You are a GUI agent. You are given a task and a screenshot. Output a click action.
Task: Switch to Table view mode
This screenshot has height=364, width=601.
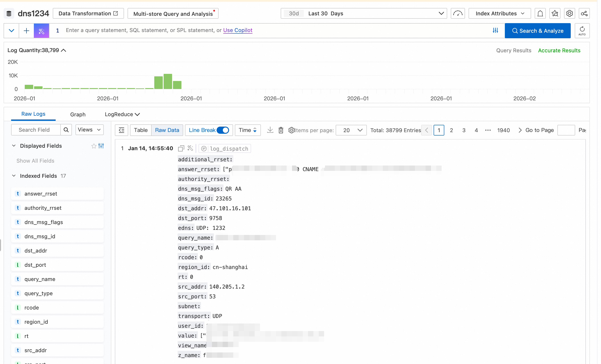click(141, 130)
